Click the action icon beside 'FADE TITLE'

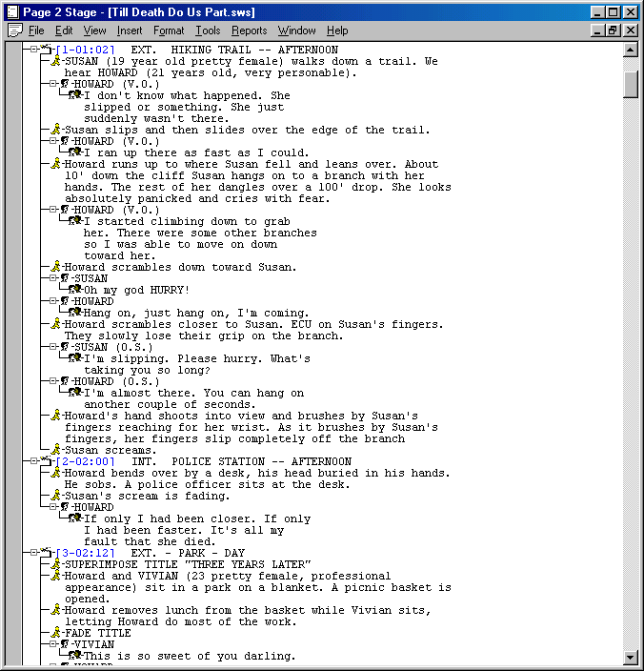56,633
